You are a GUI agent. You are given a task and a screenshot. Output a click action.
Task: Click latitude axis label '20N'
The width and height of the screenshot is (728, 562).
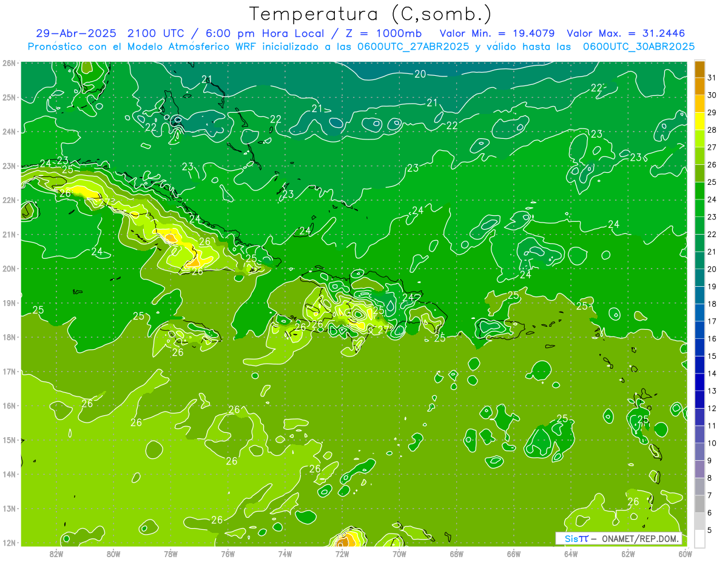pyautogui.click(x=9, y=269)
